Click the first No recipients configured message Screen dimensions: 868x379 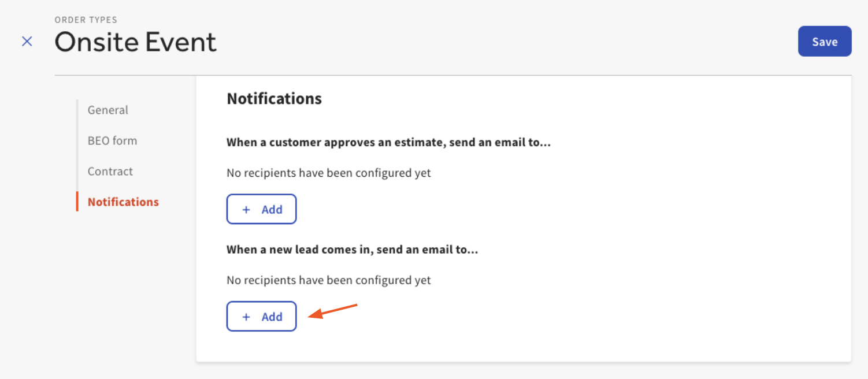pos(328,173)
